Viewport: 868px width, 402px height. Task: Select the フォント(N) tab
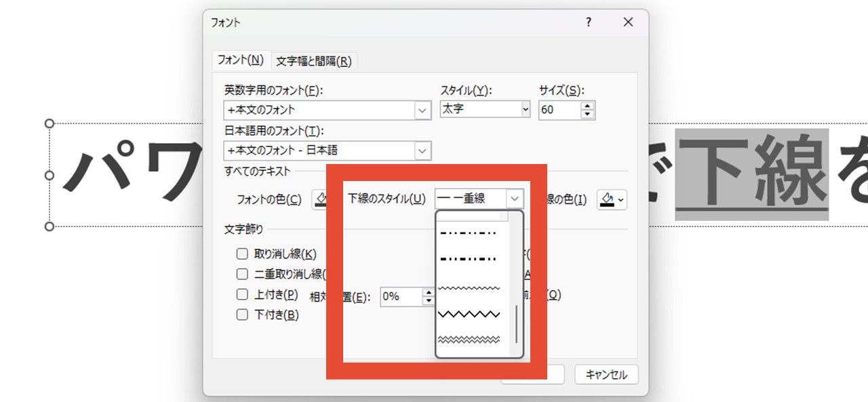point(241,60)
